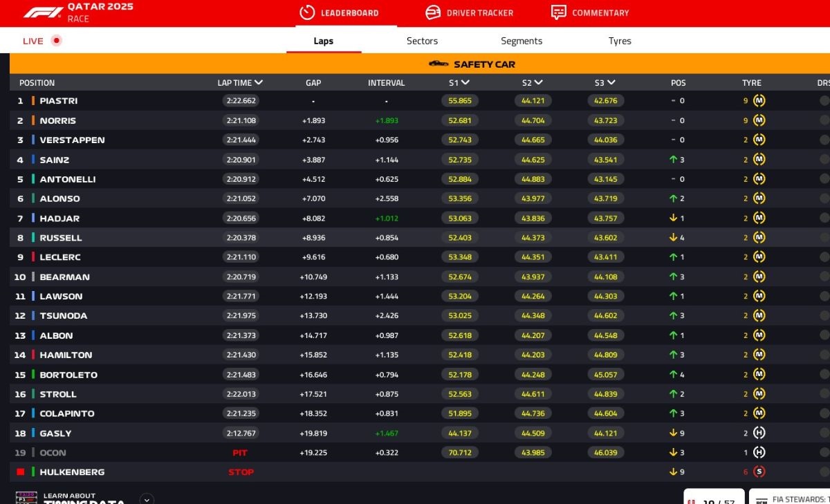Click the Commentary speech bubble icon

pos(558,12)
